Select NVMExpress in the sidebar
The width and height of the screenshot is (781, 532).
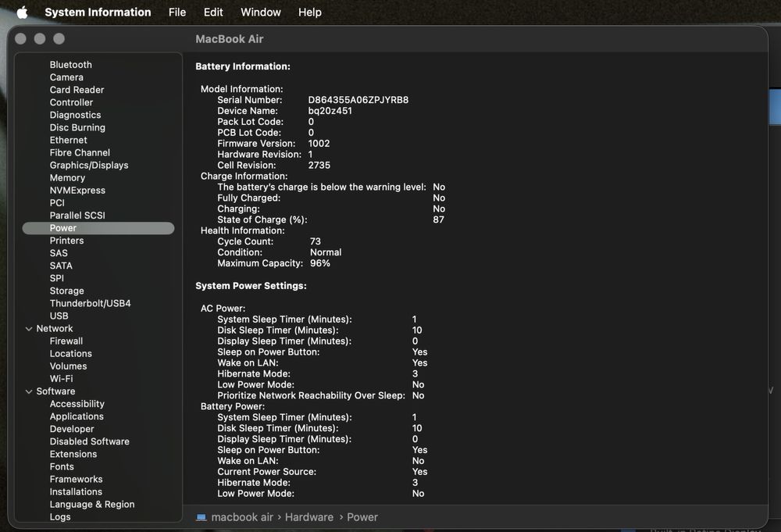click(77, 191)
